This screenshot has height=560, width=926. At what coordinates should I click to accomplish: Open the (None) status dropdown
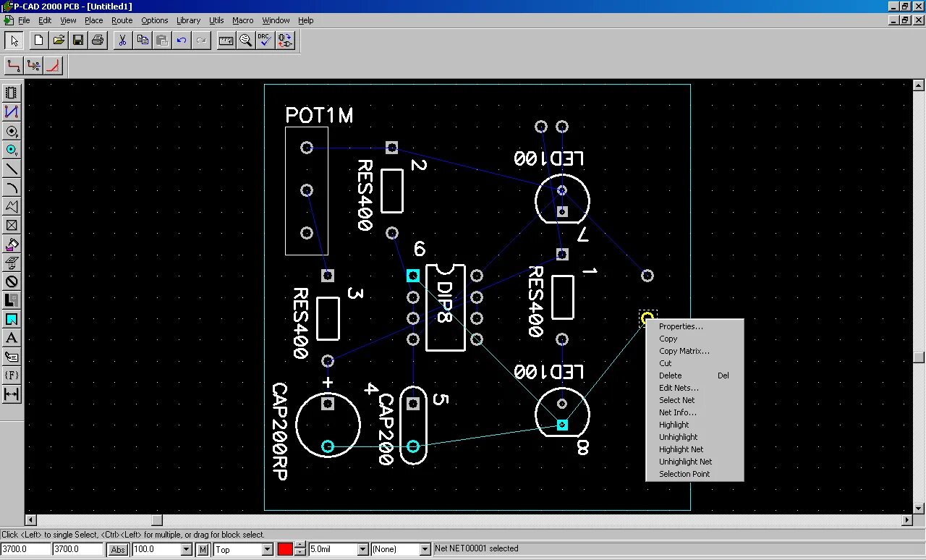coord(425,550)
